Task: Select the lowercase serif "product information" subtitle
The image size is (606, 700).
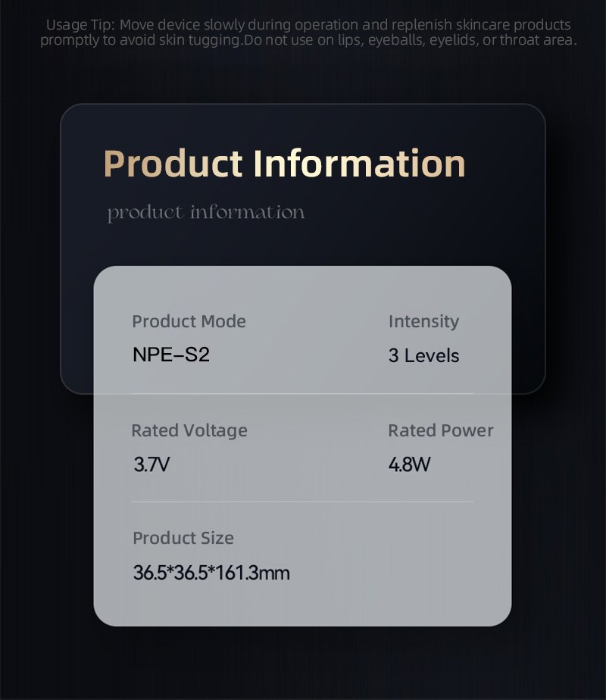Action: (x=205, y=213)
